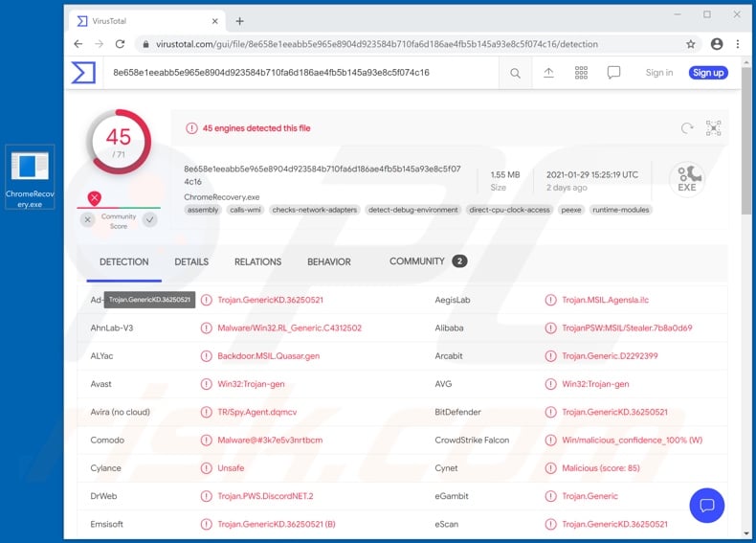756x543 pixels.
Task: Click Win/malicious_confidence_100% (W) text
Action: 633,441
